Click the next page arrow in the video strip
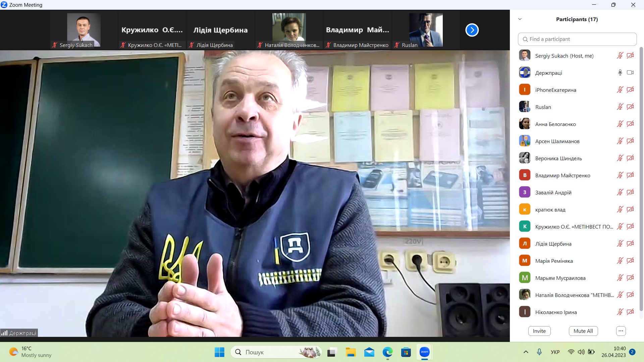This screenshot has height=362, width=644. [x=472, y=30]
